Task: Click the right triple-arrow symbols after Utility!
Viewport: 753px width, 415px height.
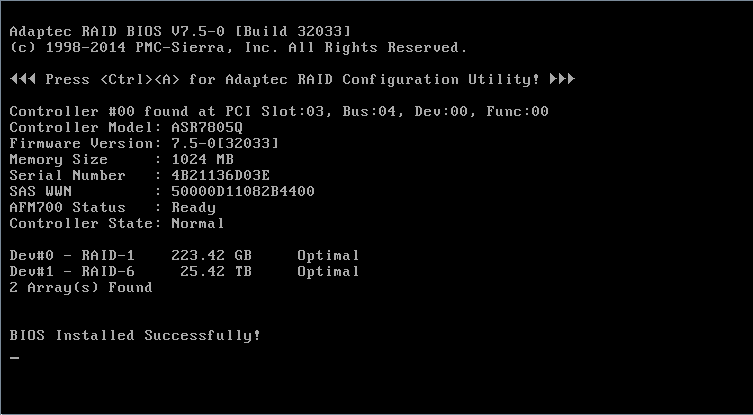Action: (562, 79)
